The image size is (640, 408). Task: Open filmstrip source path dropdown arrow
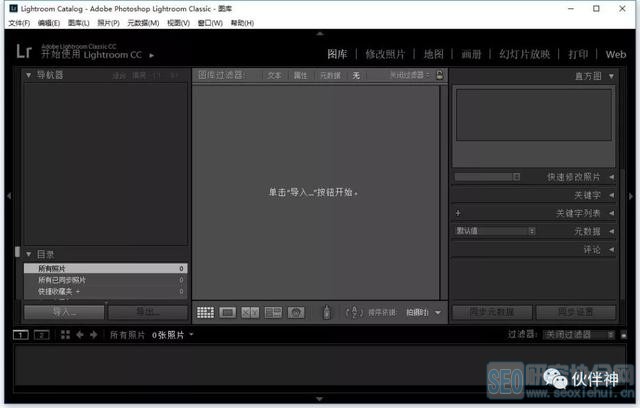pyautogui.click(x=191, y=335)
